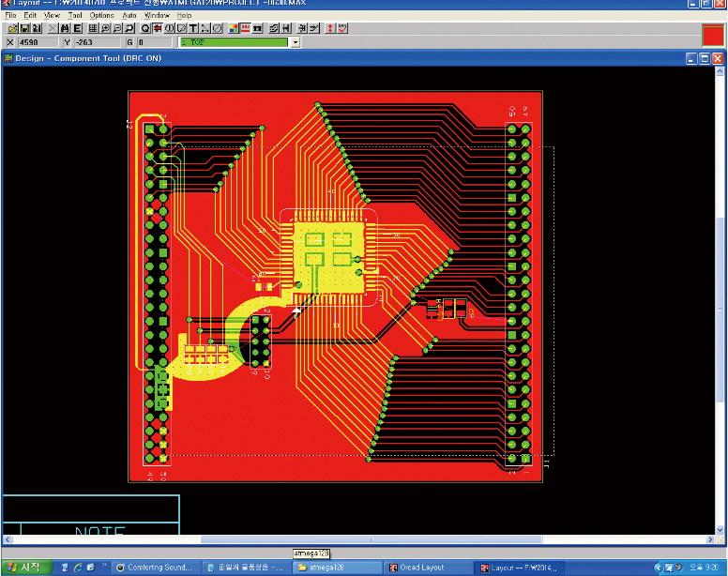Toggle Reconnect mode icon
Image resolution: width=728 pixels, height=576 pixels.
pyautogui.click(x=258, y=28)
